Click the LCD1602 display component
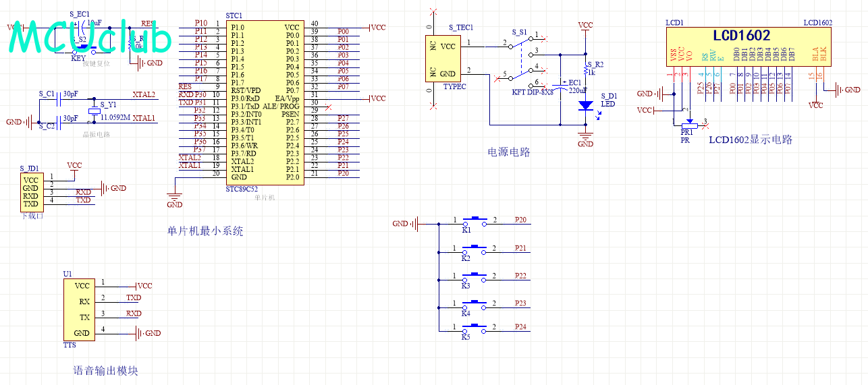This screenshot has width=868, height=385. (748, 46)
